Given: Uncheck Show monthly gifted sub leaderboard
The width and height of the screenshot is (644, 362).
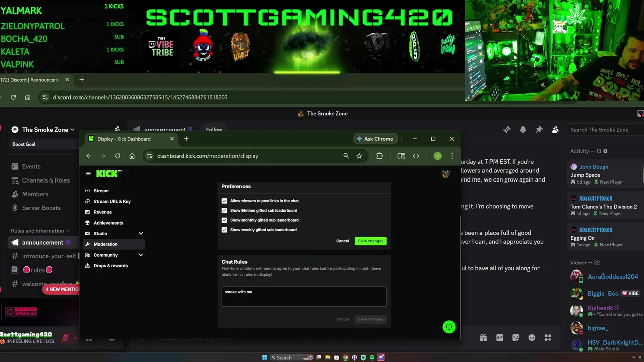Looking at the screenshot, I should coord(224,220).
